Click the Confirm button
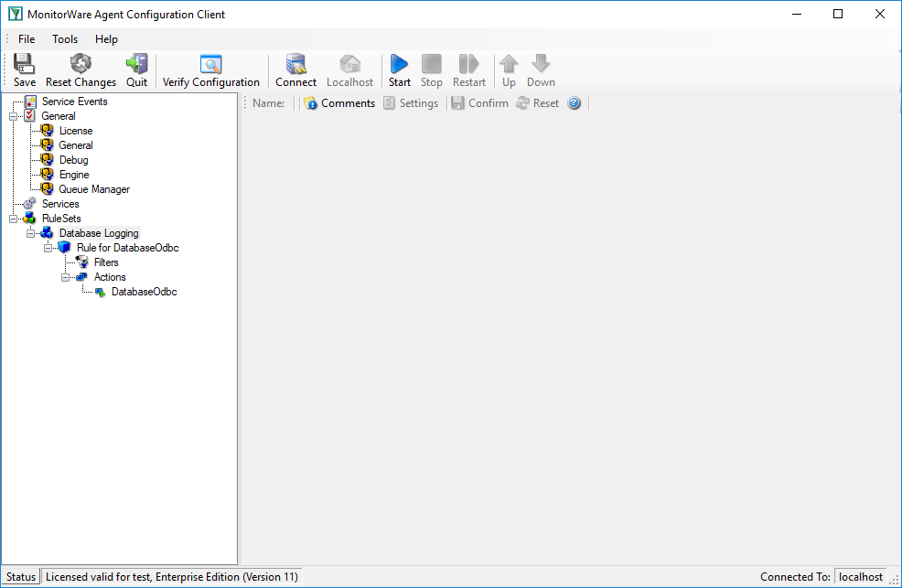The image size is (902, 588). pyautogui.click(x=479, y=103)
